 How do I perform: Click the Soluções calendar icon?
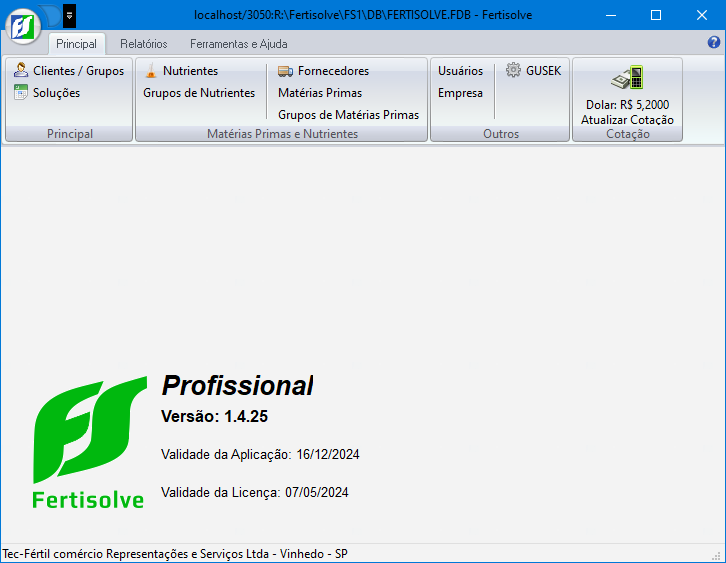(21, 92)
